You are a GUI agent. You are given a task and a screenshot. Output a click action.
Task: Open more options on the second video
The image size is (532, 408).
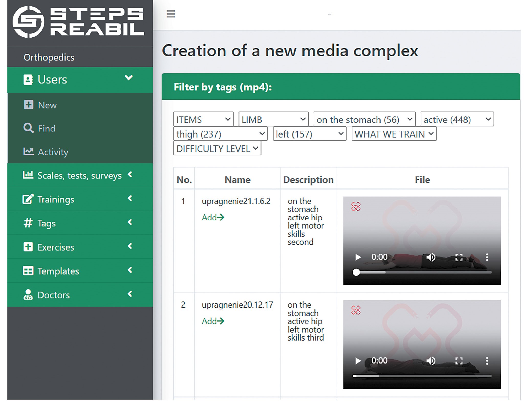[487, 361]
